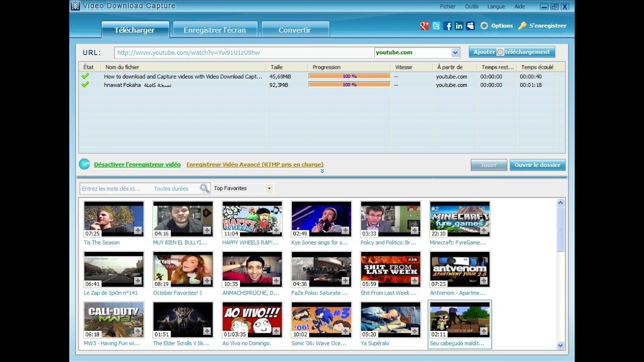Screen dimensions: 644x362
Task: Click the Google+ share icon
Action: (424, 26)
